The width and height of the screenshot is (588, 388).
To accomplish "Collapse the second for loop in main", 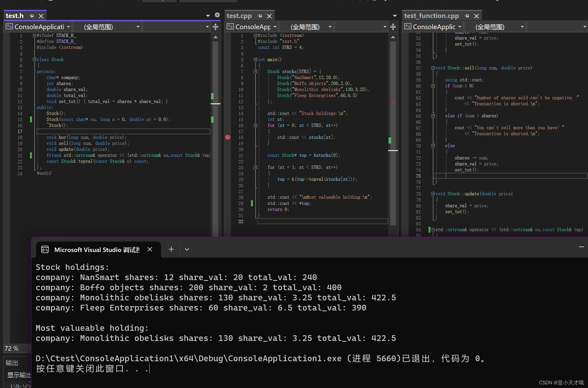I will point(255,167).
